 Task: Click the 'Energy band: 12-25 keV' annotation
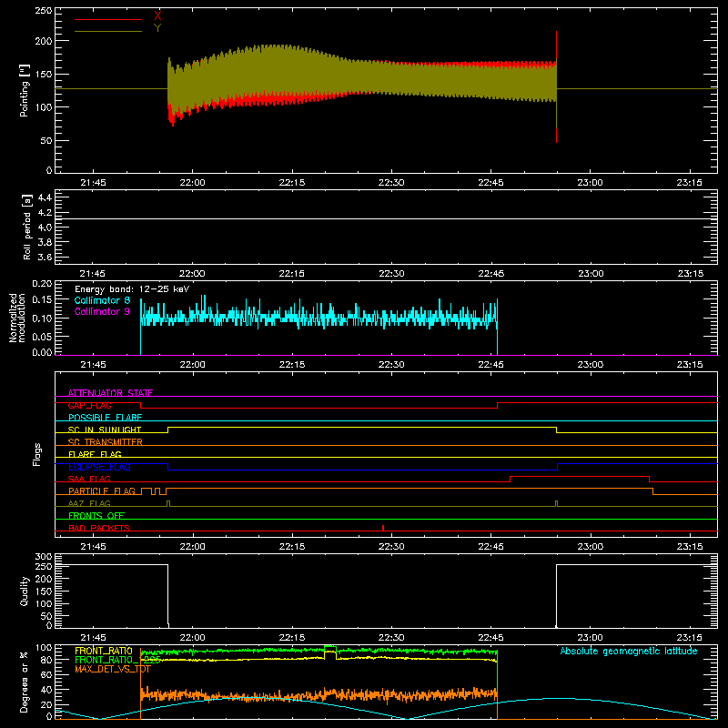132,289
